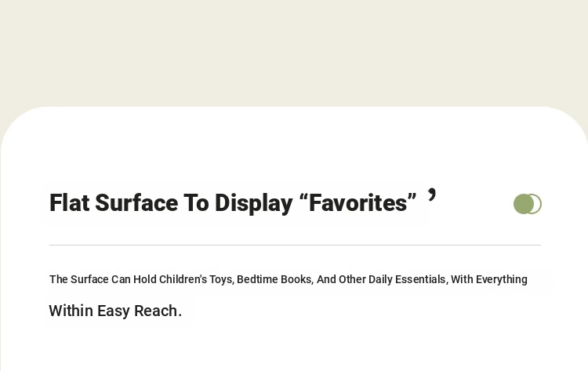Click "Bedtime Books" in the description
The height and width of the screenshot is (371, 588).
275,279
